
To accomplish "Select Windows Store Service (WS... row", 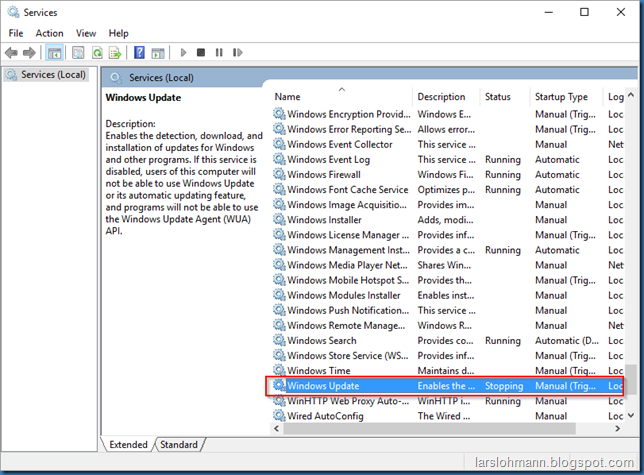I will click(448, 355).
